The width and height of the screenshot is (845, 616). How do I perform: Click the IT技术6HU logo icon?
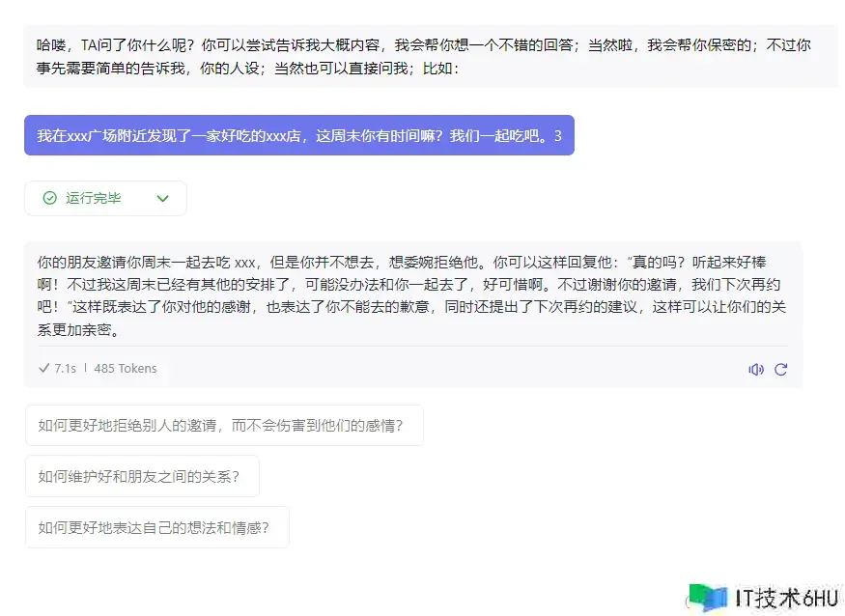click(x=708, y=598)
